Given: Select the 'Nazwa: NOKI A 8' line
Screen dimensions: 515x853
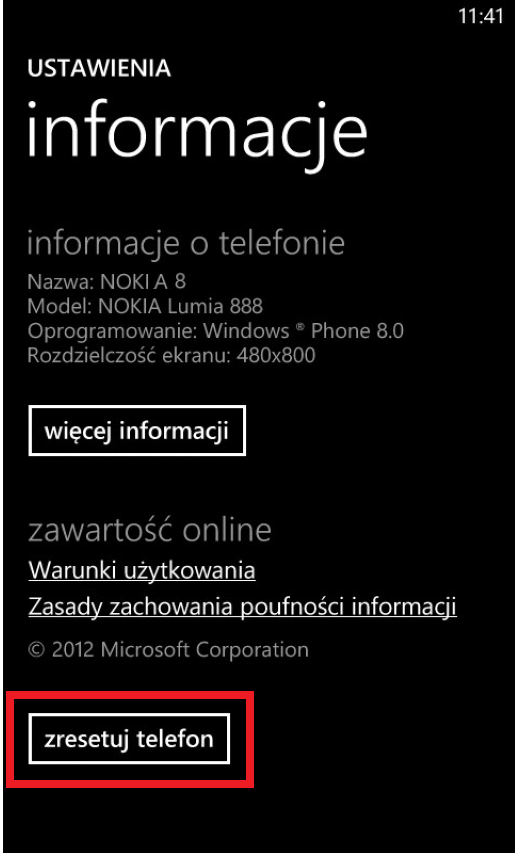Looking at the screenshot, I should 107,282.
